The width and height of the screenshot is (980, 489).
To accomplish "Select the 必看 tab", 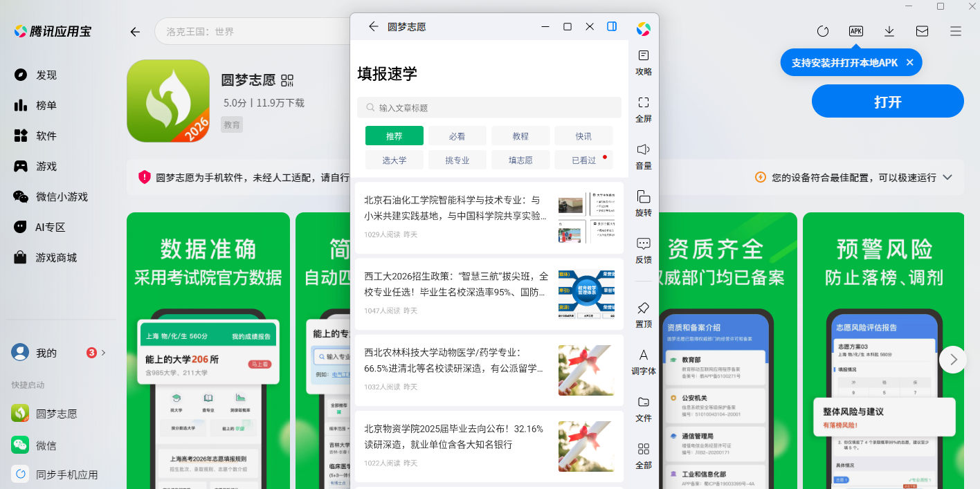I will (x=457, y=136).
